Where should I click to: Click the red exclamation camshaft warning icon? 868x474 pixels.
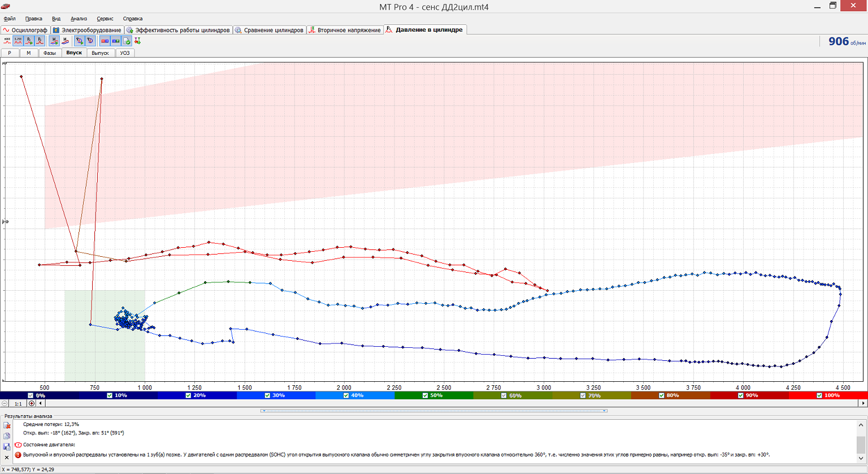pos(18,455)
